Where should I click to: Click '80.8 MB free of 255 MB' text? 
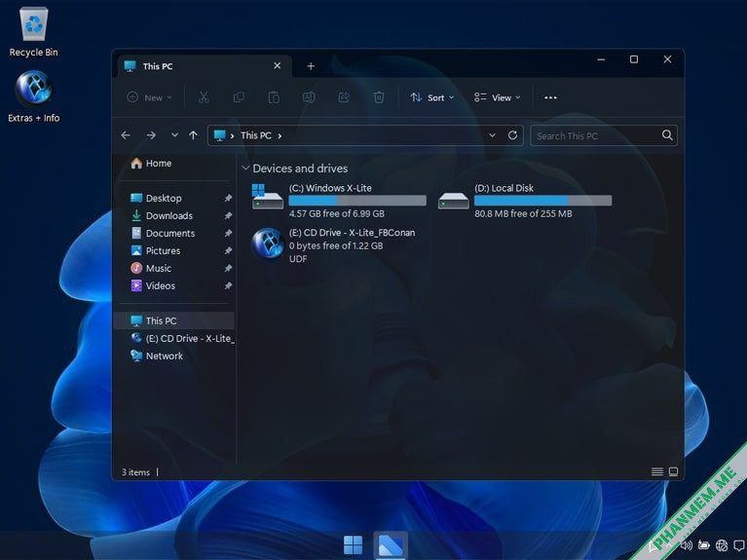click(x=523, y=213)
